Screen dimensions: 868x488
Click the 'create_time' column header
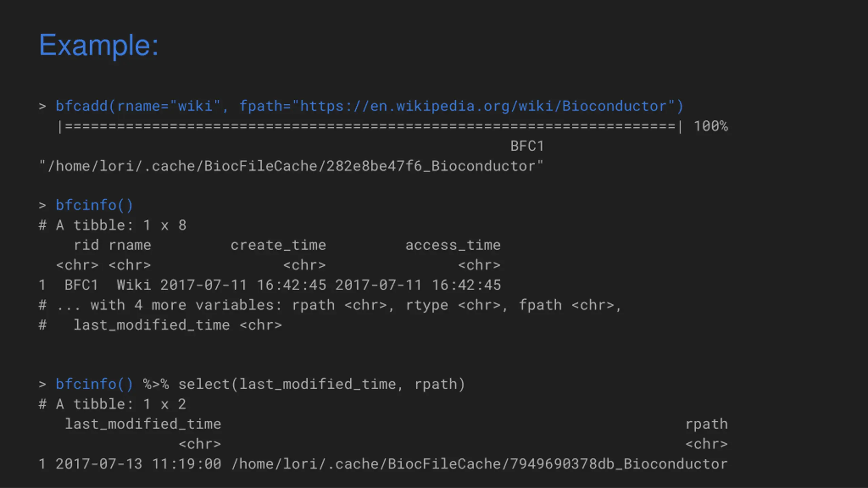click(x=278, y=245)
